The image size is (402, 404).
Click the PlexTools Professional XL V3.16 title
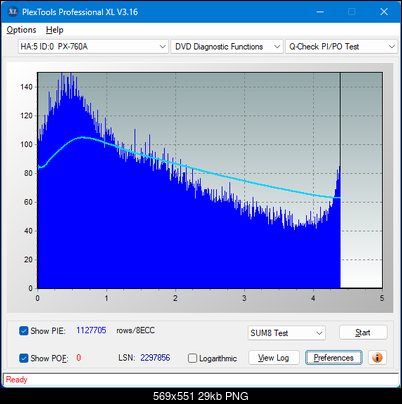click(80, 12)
